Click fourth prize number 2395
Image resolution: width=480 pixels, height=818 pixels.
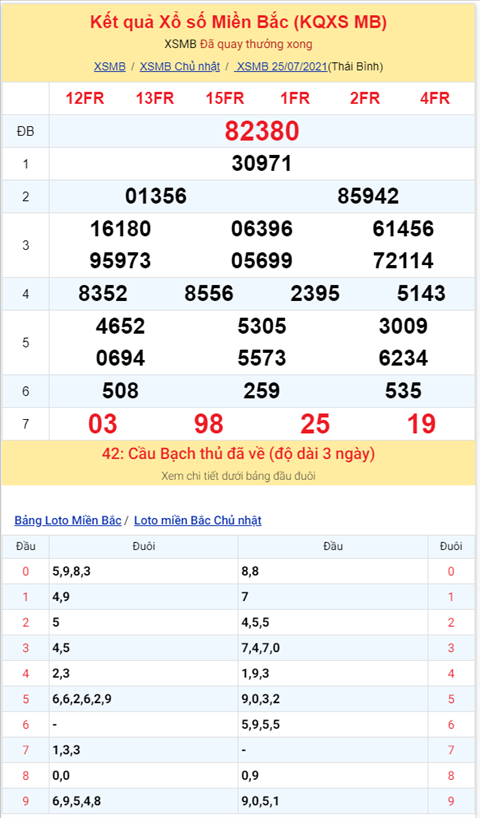pyautogui.click(x=315, y=294)
